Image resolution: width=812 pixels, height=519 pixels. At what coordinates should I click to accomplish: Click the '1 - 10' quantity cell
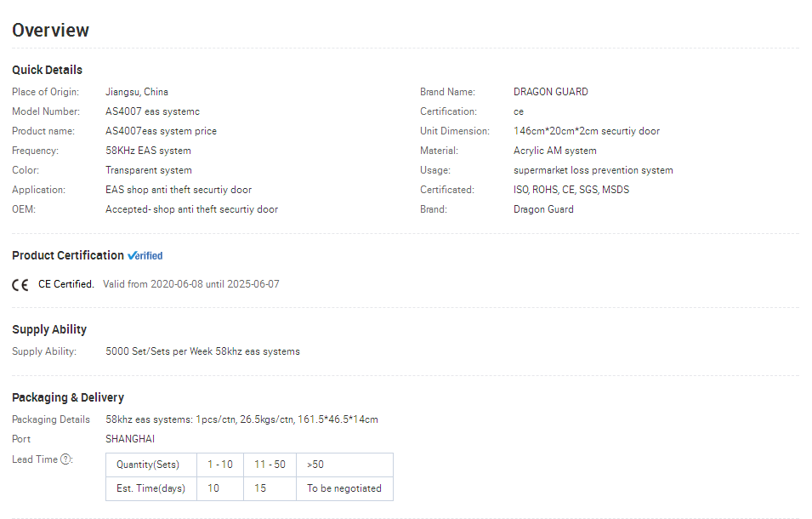point(220,465)
